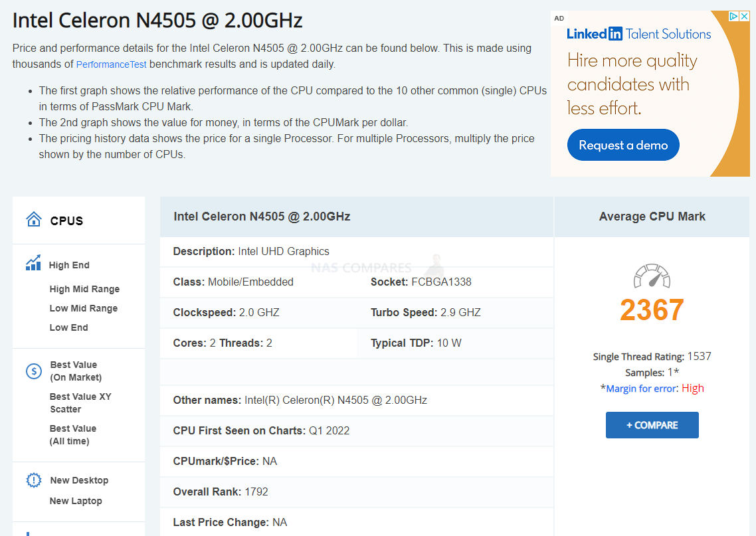Click the speedometer gauge icon

pyautogui.click(x=652, y=276)
